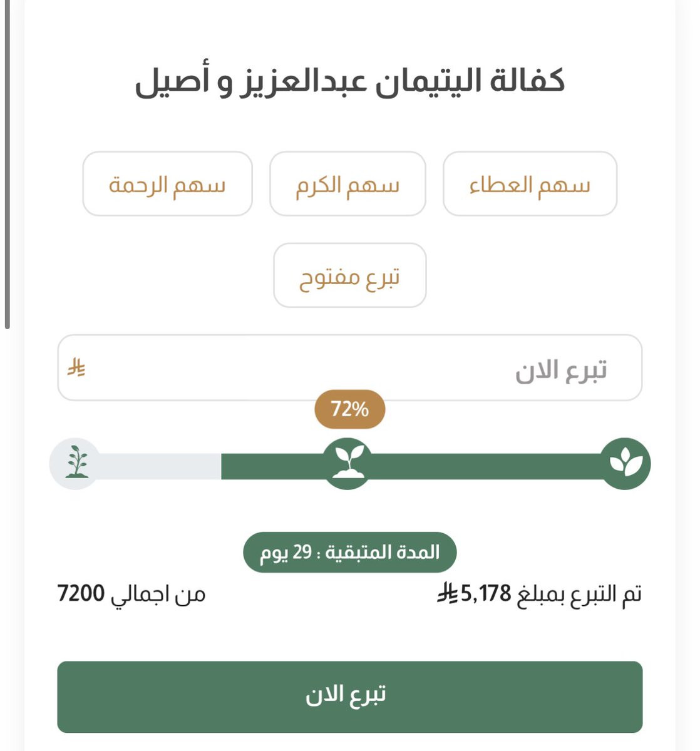Click the seedling icon on progress bar middle
The width and height of the screenshot is (700, 751).
point(348,463)
